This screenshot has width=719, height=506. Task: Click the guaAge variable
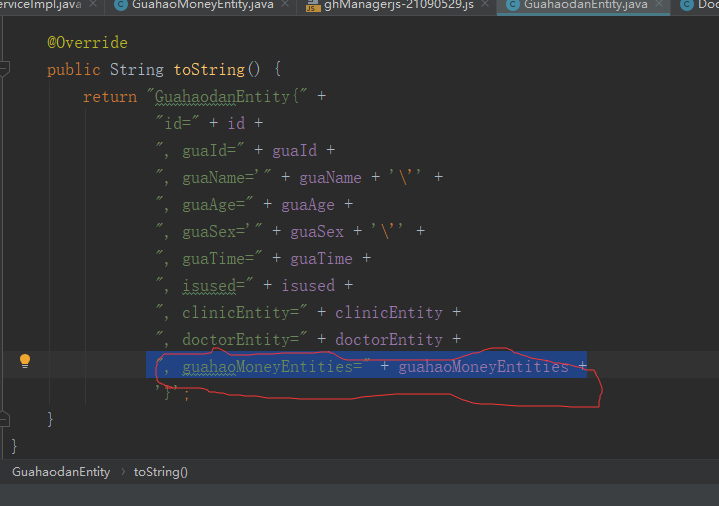(308, 205)
